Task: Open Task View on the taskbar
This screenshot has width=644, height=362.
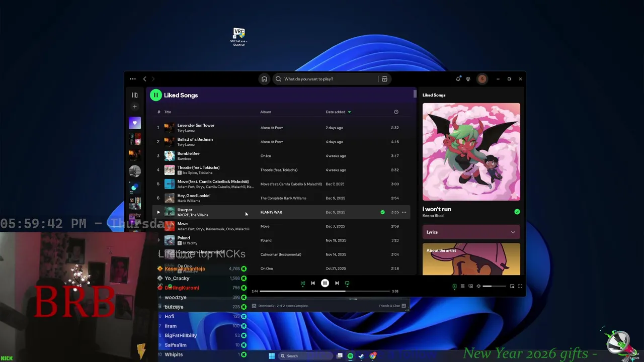Action: [340, 356]
